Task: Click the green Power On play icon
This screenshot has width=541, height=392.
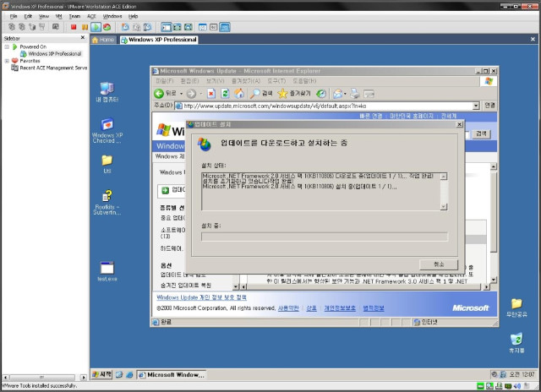Action: 96,27
